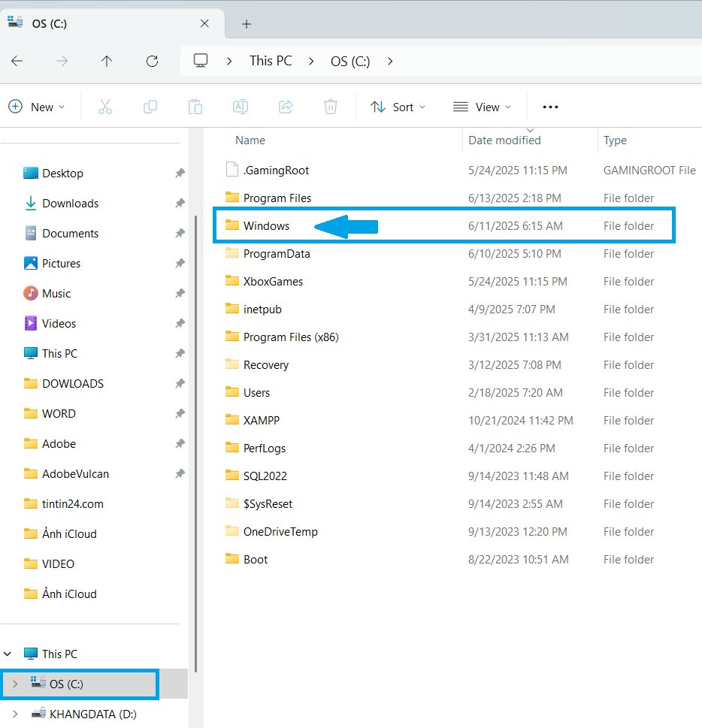Unpin WORD using its pin icon
Image resolution: width=702 pixels, height=728 pixels.
click(x=180, y=414)
